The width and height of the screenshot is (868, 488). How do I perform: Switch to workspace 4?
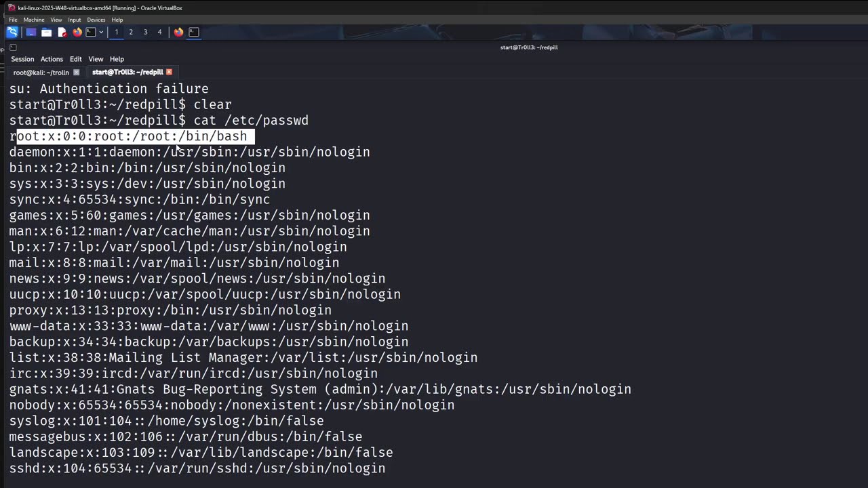point(159,32)
